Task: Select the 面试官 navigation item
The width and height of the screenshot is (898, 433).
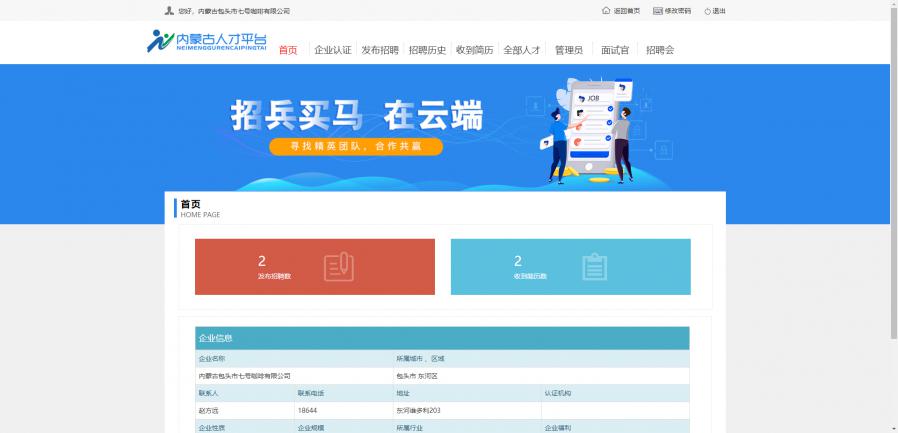Action: (615, 50)
